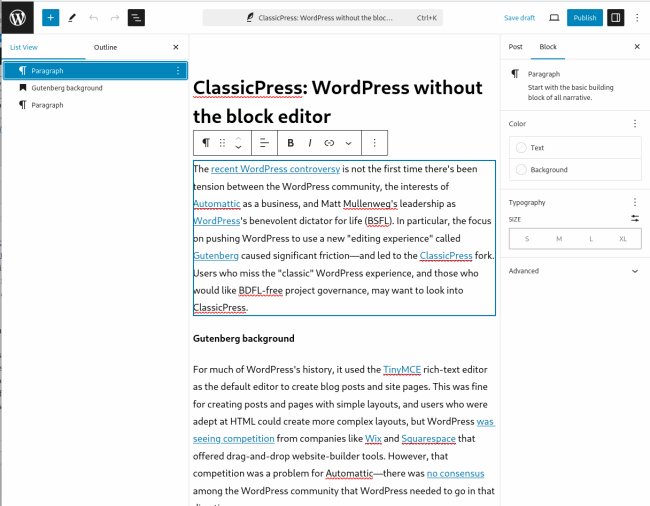Screen dimensions: 650x506
Task: Click the Link icon in block toolbar
Action: point(329,143)
